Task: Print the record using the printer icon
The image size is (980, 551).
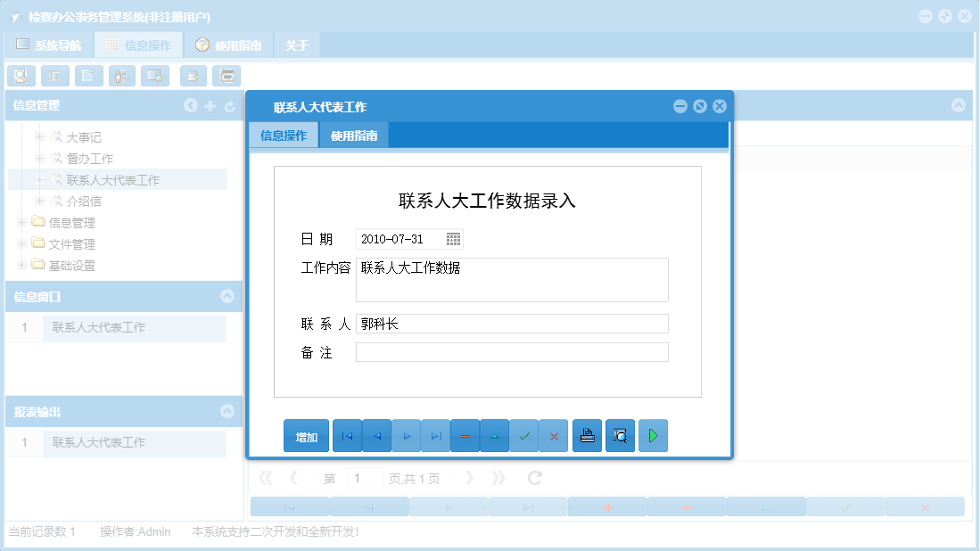Action: [x=587, y=435]
